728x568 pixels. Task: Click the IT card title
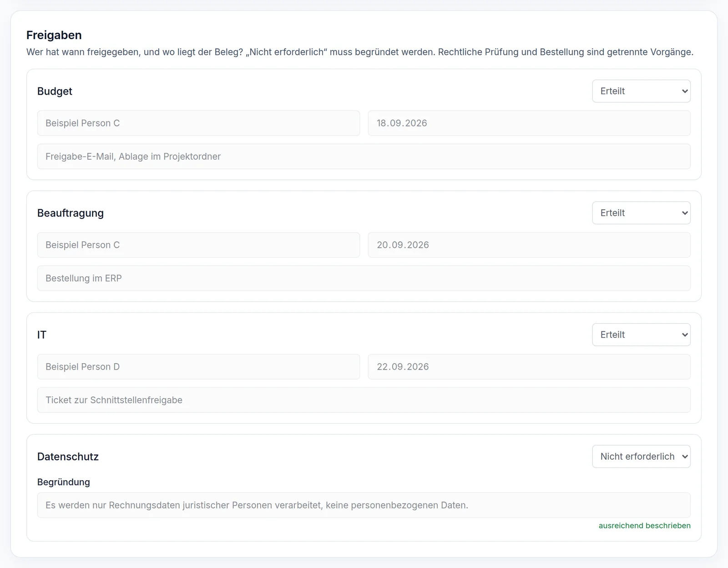[x=42, y=335]
